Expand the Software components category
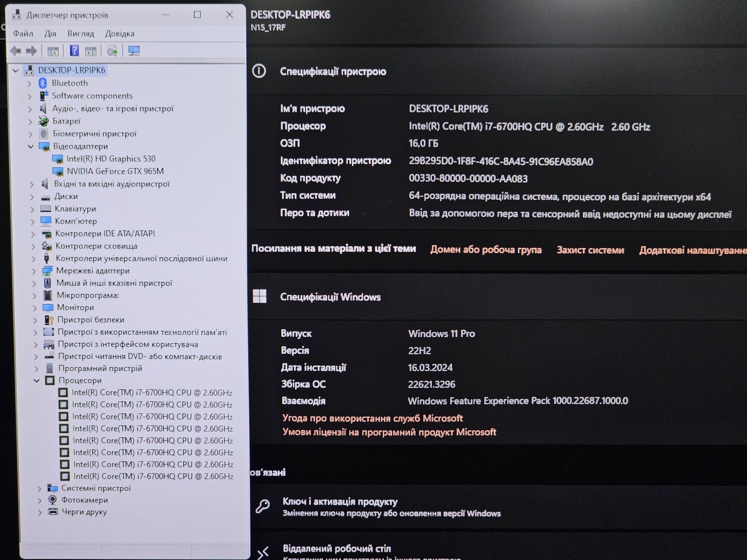The height and width of the screenshot is (560, 747). click(x=30, y=96)
